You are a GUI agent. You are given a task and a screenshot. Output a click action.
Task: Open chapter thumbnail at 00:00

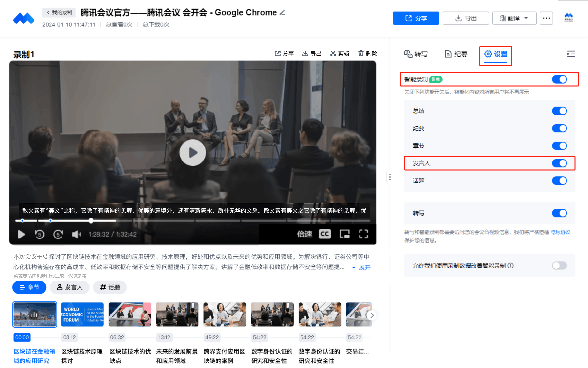coord(35,314)
